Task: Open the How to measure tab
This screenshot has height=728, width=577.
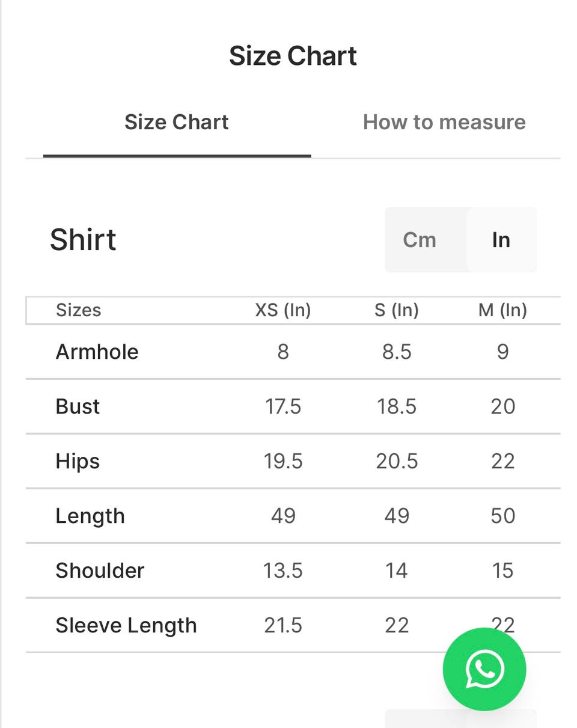Action: 444,122
